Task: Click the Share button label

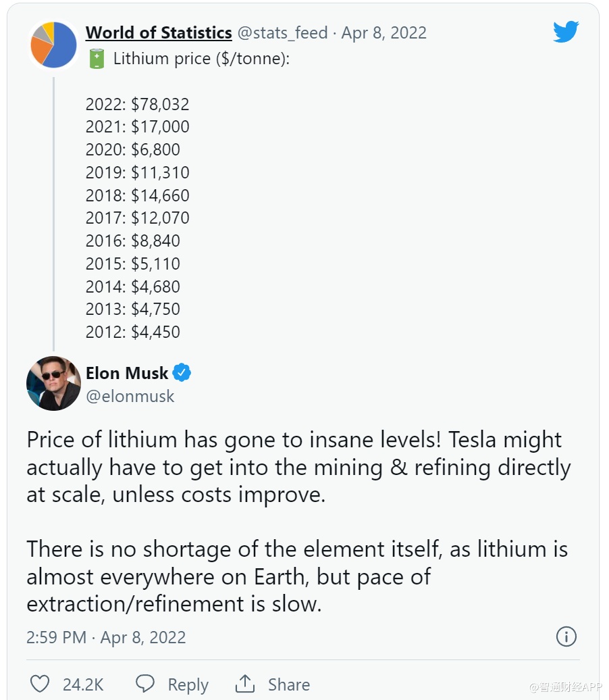Action: point(288,684)
